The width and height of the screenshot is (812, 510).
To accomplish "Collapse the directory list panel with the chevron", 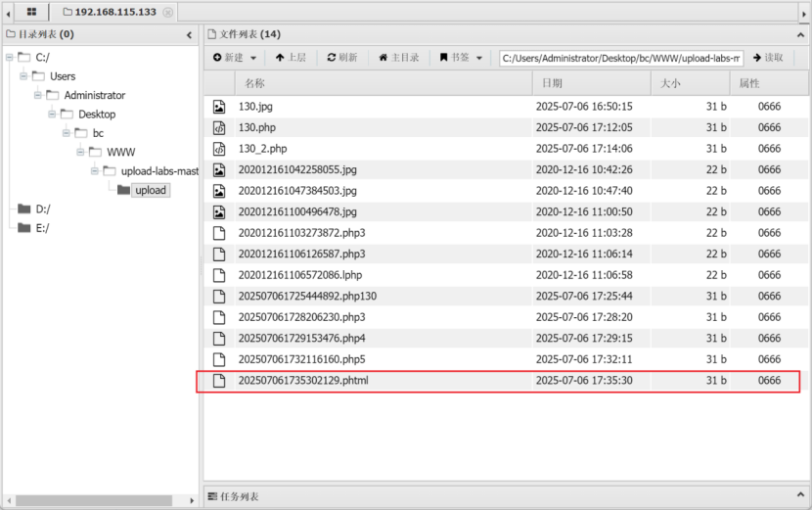I will pos(189,34).
